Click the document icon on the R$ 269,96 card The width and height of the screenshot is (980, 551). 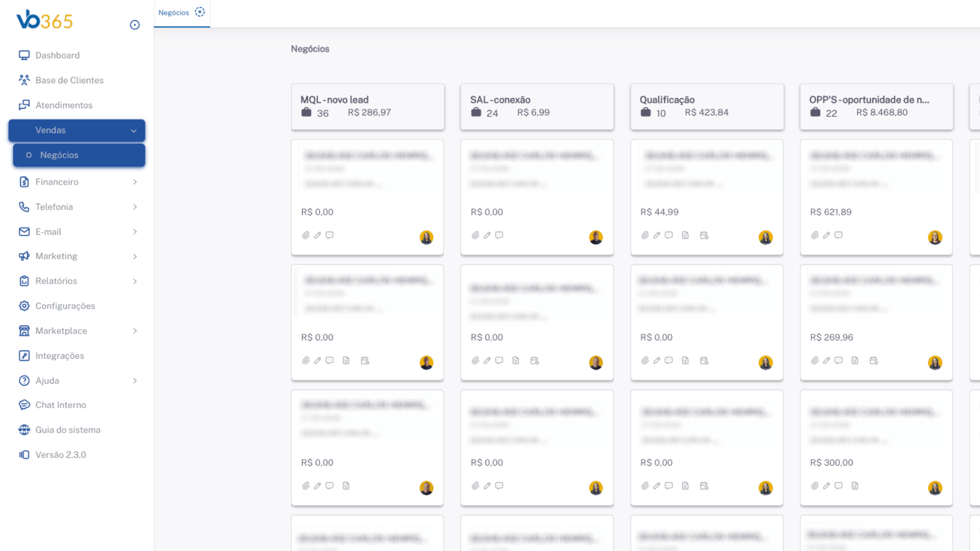point(855,361)
